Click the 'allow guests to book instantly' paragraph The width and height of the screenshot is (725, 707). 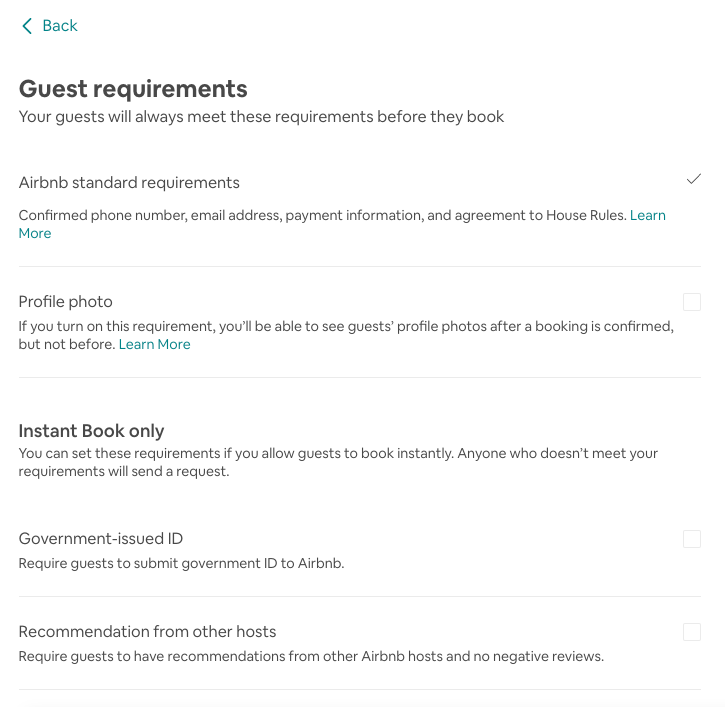338,454
